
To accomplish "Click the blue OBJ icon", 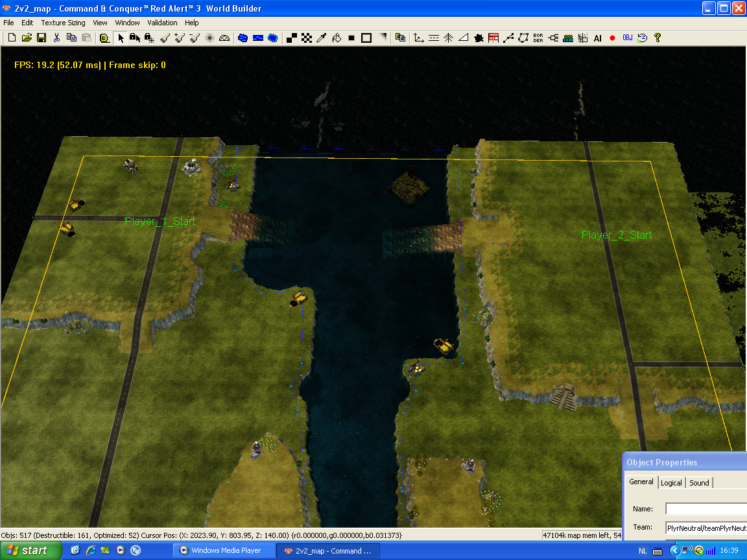I will [628, 38].
